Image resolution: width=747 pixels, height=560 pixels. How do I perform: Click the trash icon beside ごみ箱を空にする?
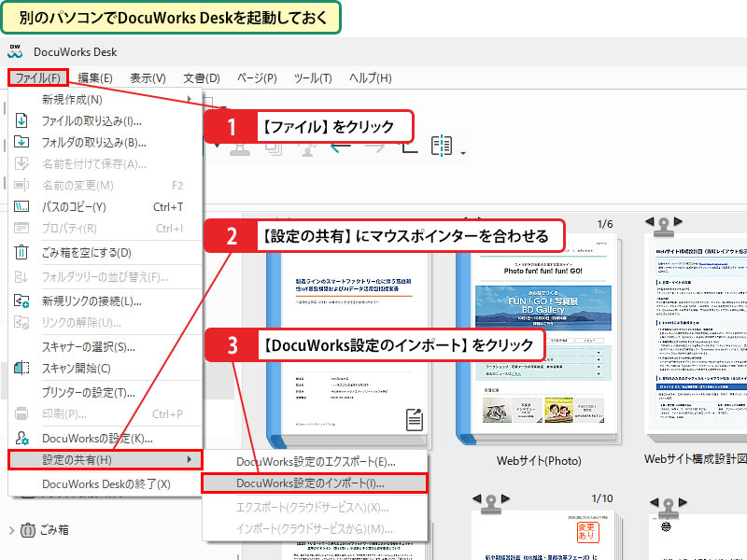[x=21, y=252]
